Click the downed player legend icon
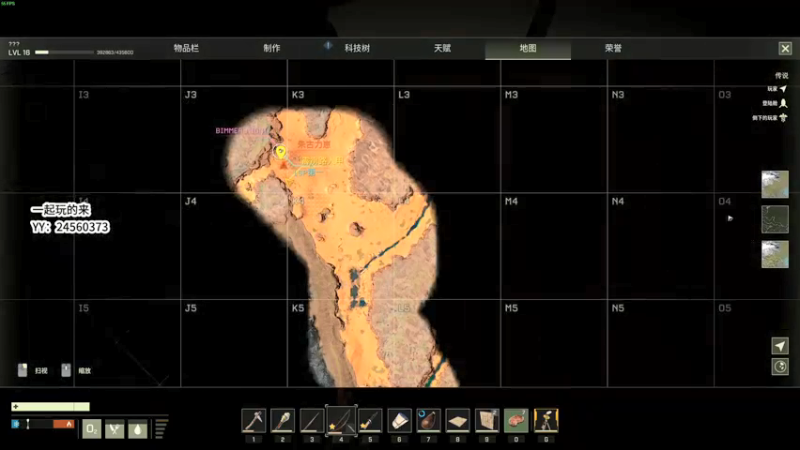This screenshot has height=450, width=800. pos(783,118)
